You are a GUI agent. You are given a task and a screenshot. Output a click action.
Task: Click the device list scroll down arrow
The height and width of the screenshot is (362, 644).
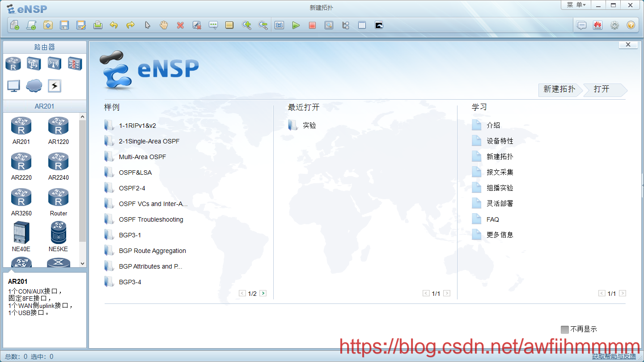[82, 264]
